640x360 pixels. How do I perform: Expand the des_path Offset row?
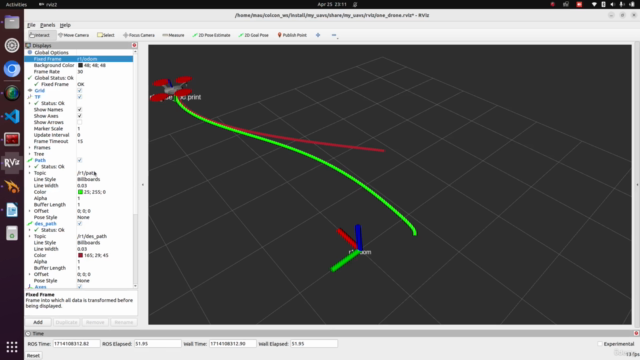tap(29, 274)
